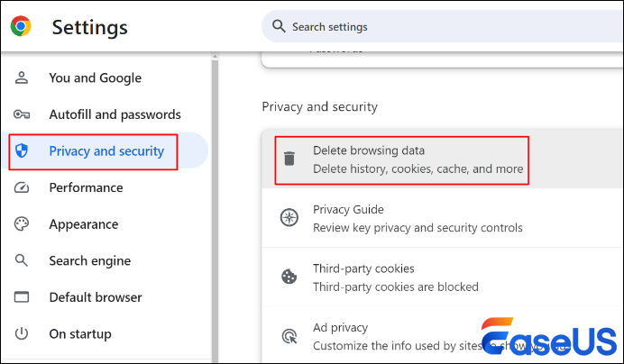The image size is (624, 364).
Task: Click the On startup power icon
Action: click(23, 334)
